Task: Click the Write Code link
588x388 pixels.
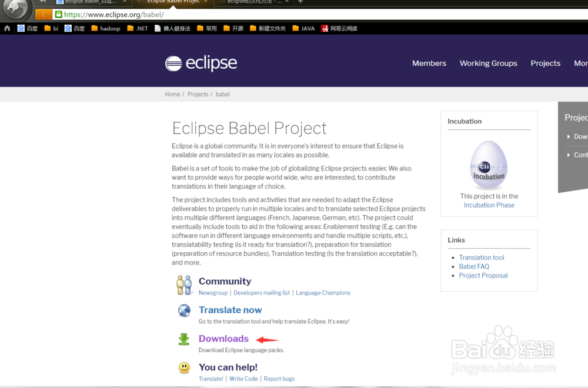Action: pyautogui.click(x=243, y=379)
